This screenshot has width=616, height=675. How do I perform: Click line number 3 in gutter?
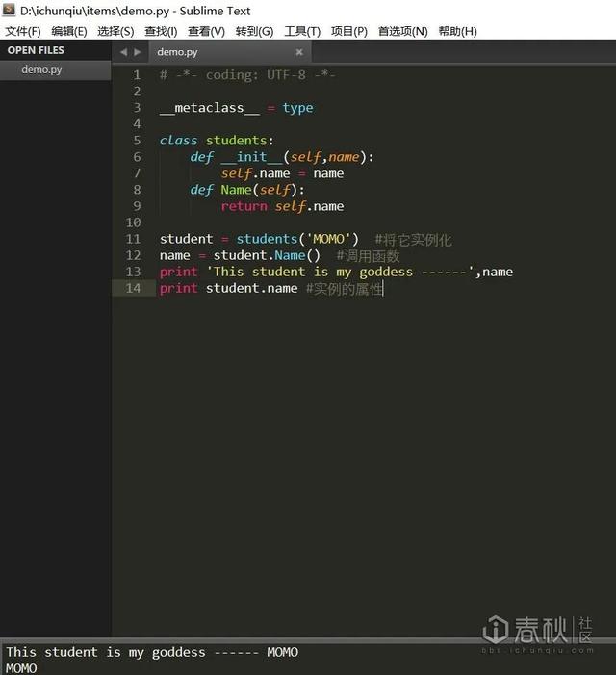[x=137, y=107]
